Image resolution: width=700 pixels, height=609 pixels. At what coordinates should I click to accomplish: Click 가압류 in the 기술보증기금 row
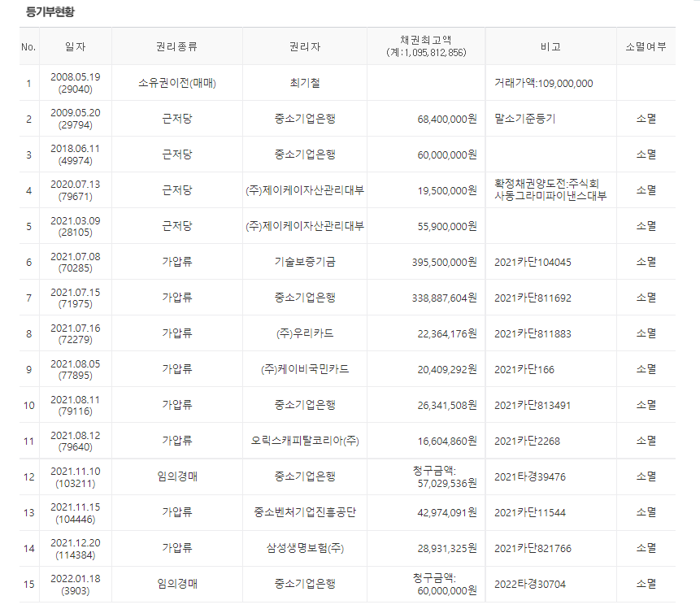coord(176,262)
